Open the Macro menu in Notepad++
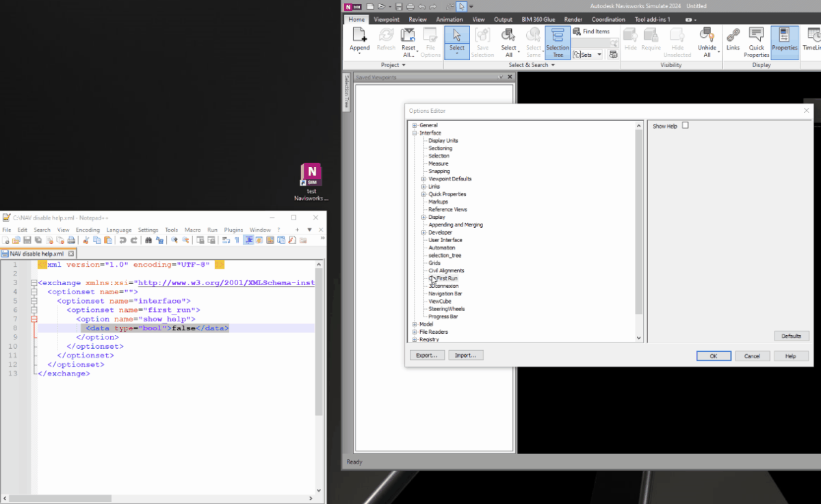The height and width of the screenshot is (504, 821). (x=193, y=230)
